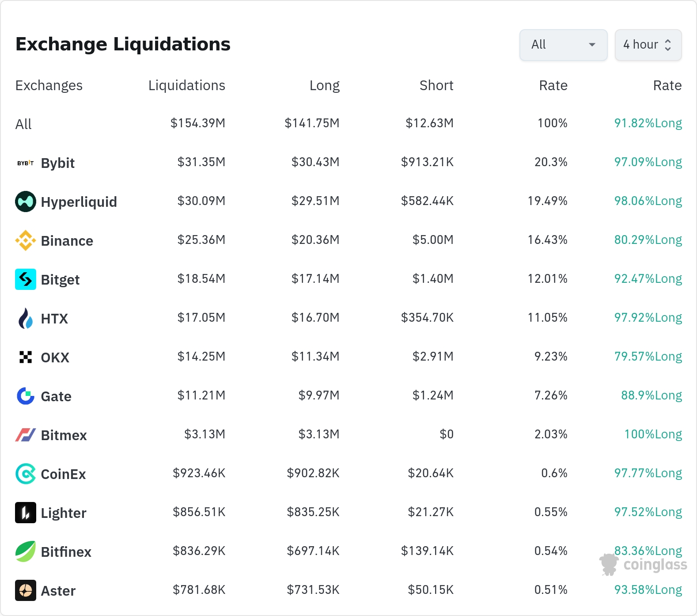Open the All coins dropdown

click(x=563, y=45)
